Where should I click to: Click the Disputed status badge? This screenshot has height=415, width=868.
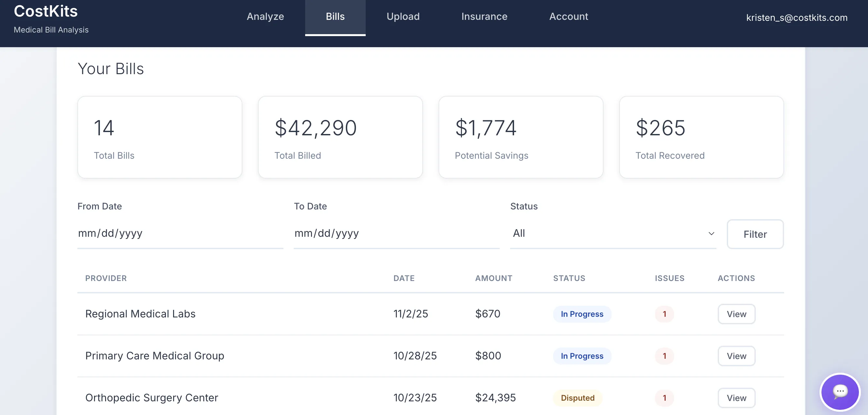[577, 398]
